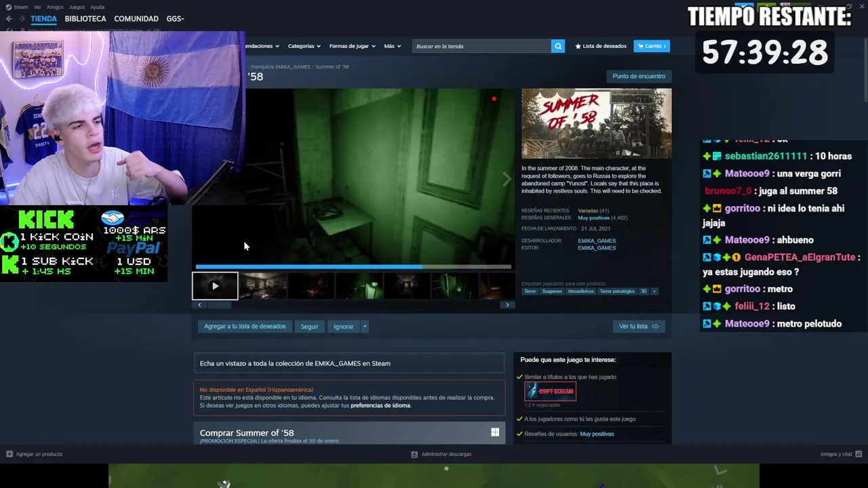868x488 pixels.
Task: Click the Summer of '58 header image
Action: click(597, 123)
